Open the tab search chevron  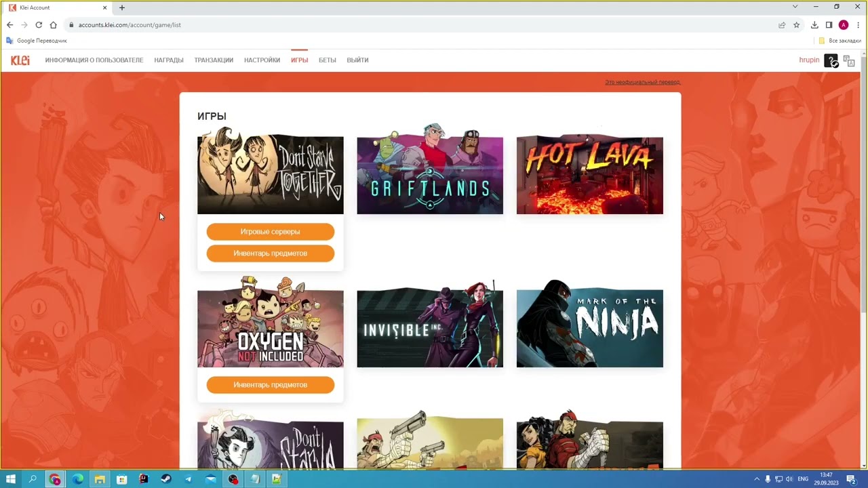(x=795, y=7)
